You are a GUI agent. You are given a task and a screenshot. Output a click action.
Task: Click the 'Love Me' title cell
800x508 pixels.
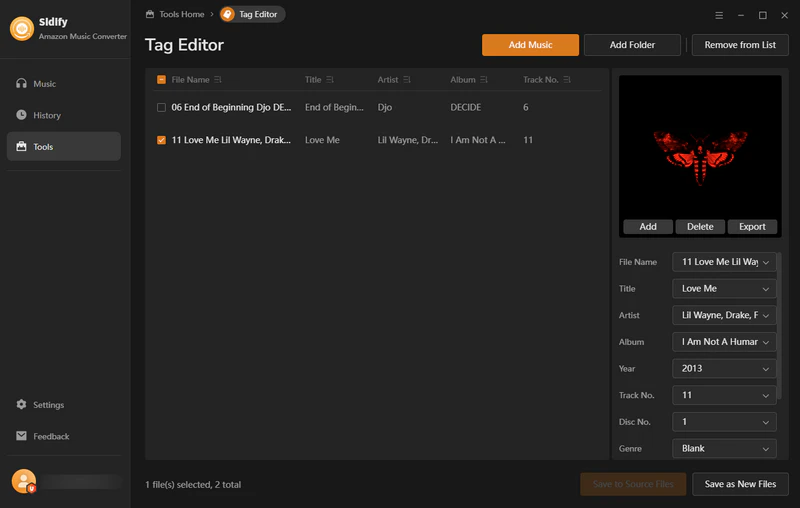[322, 140]
